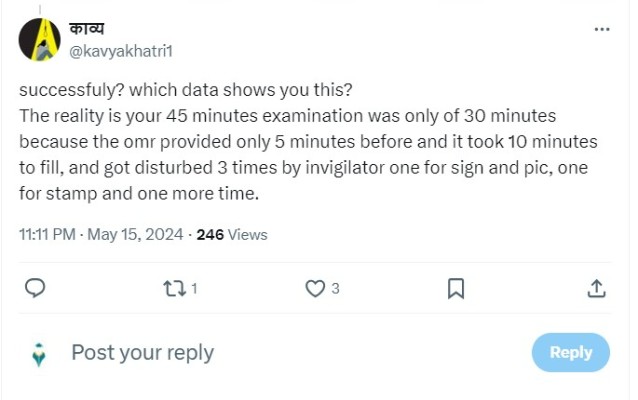The image size is (638, 400).
Task: Click the like count number 3
Action: click(335, 289)
